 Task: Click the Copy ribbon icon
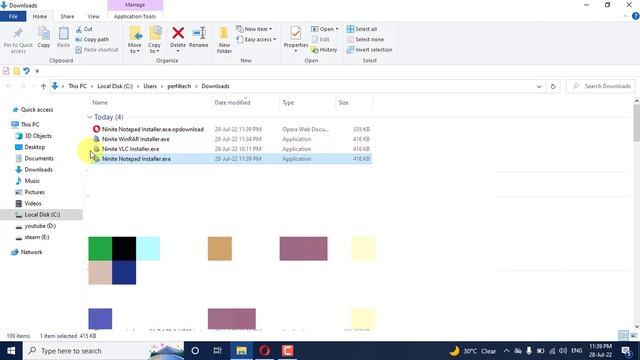(x=44, y=37)
